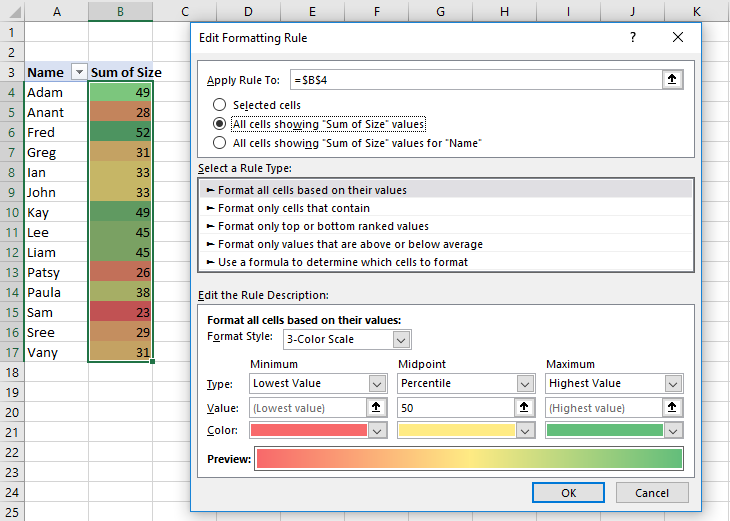Click the dialog Help question mark

(632, 37)
